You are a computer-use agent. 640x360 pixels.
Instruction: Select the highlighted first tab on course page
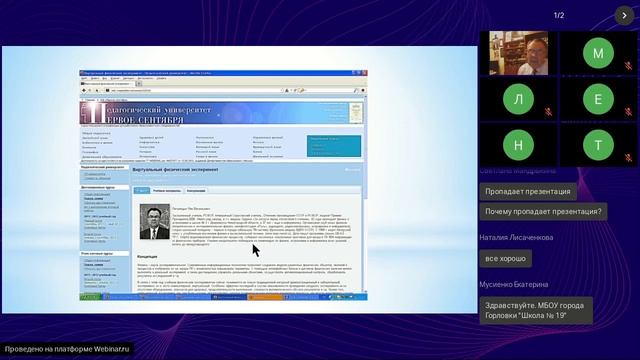pyautogui.click(x=142, y=191)
